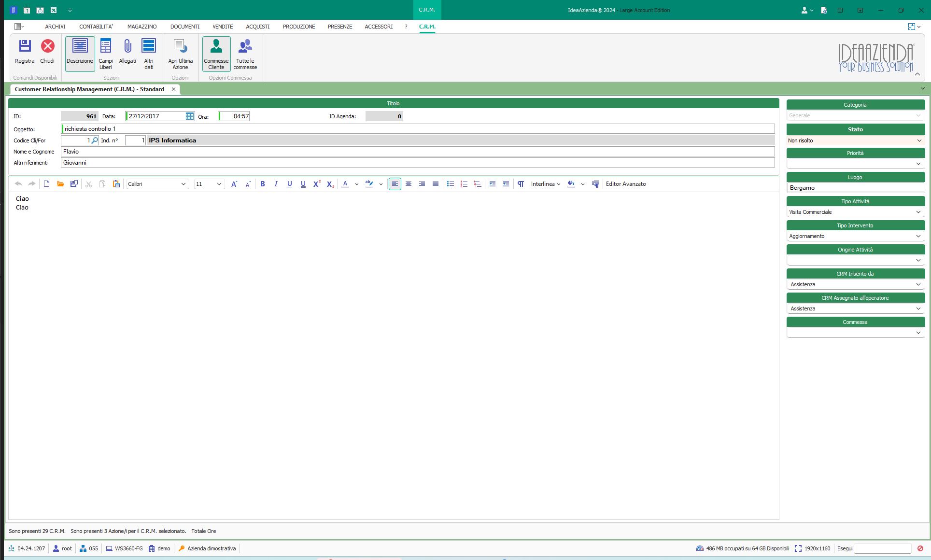This screenshot has height=560, width=931.
Task: Toggle subscript formatting
Action: click(330, 184)
